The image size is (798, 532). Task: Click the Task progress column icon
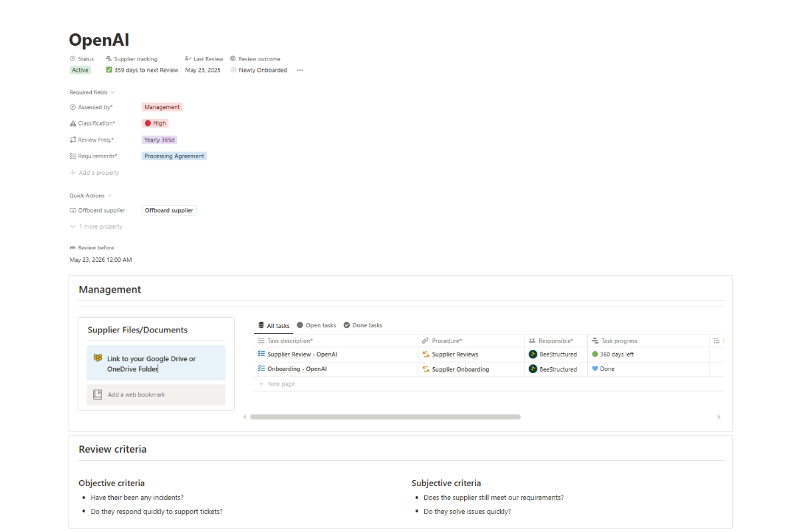[x=595, y=340]
